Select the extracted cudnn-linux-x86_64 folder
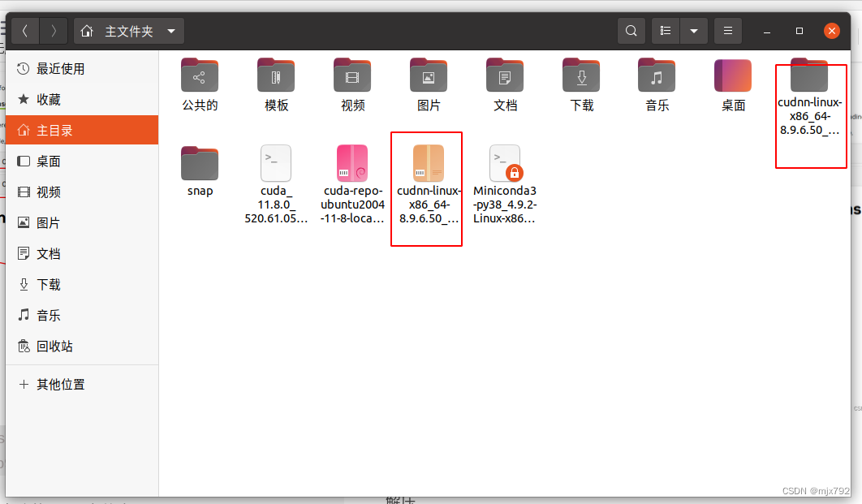 point(809,75)
